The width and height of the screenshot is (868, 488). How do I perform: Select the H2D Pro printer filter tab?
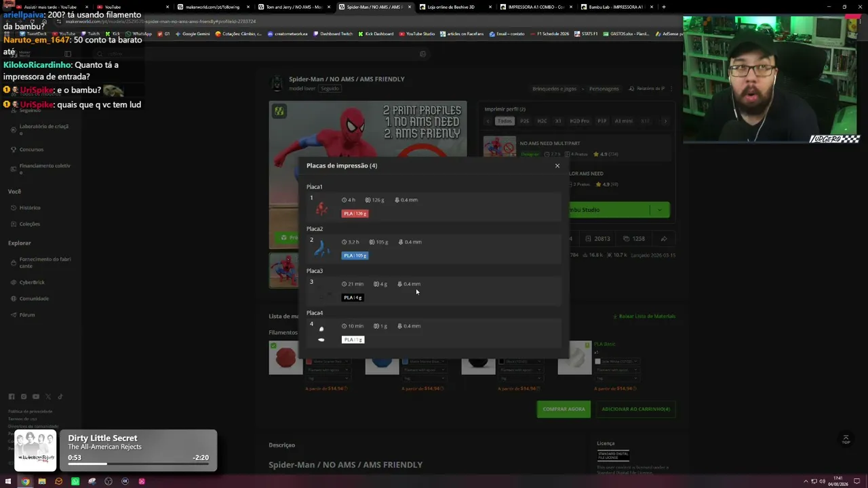pos(579,121)
